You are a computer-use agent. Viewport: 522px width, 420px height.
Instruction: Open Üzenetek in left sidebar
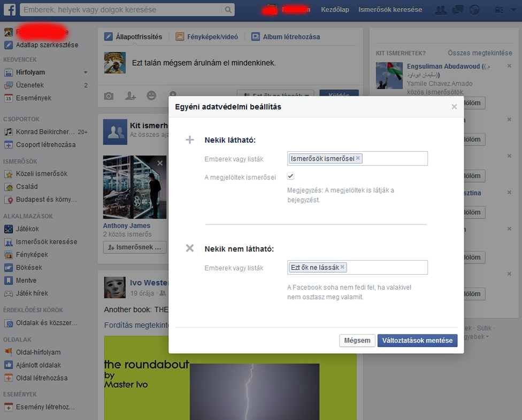pyautogui.click(x=30, y=85)
